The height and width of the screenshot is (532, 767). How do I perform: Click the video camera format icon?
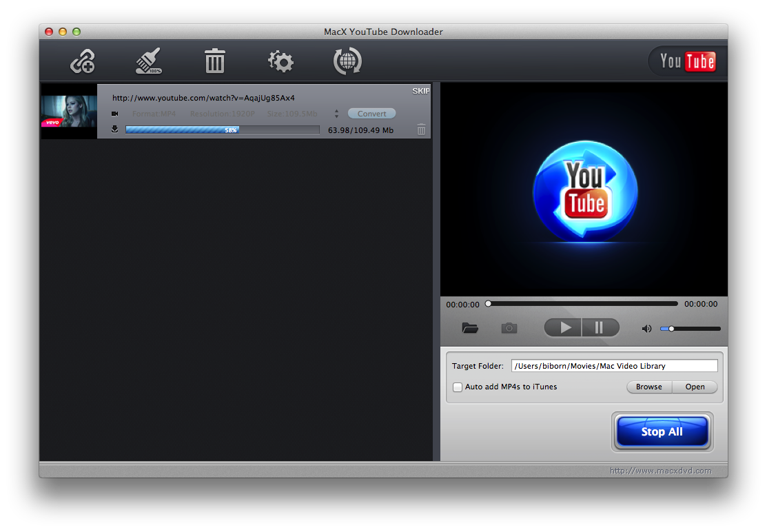[115, 114]
